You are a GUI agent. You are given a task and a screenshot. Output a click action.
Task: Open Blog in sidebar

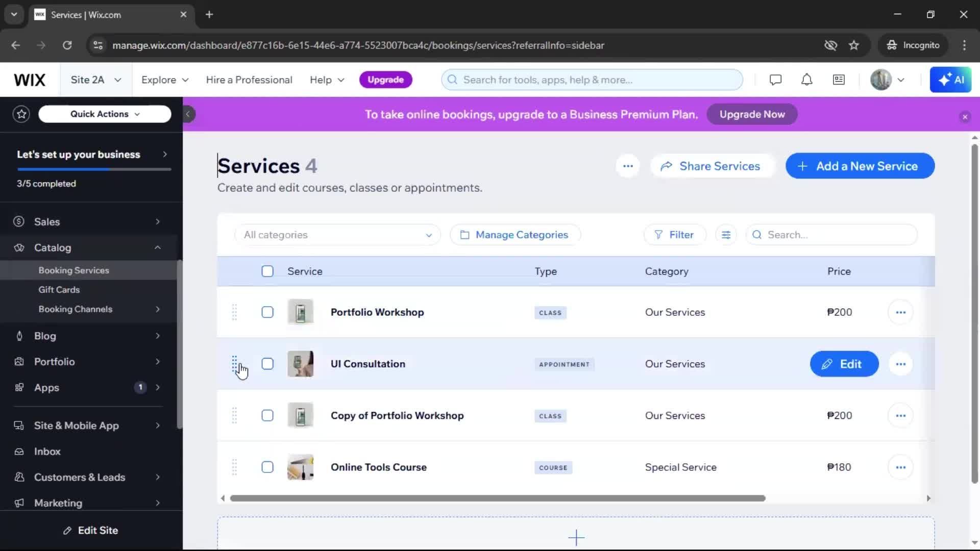click(88, 336)
